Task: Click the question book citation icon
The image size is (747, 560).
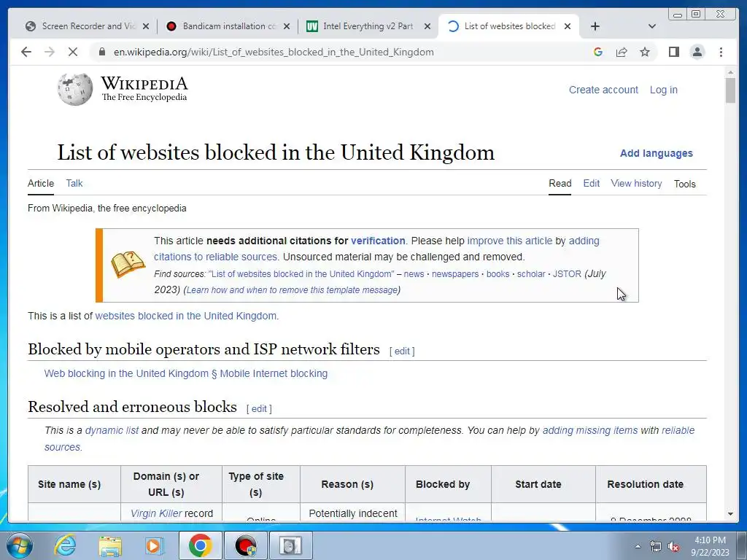Action: coord(128,265)
